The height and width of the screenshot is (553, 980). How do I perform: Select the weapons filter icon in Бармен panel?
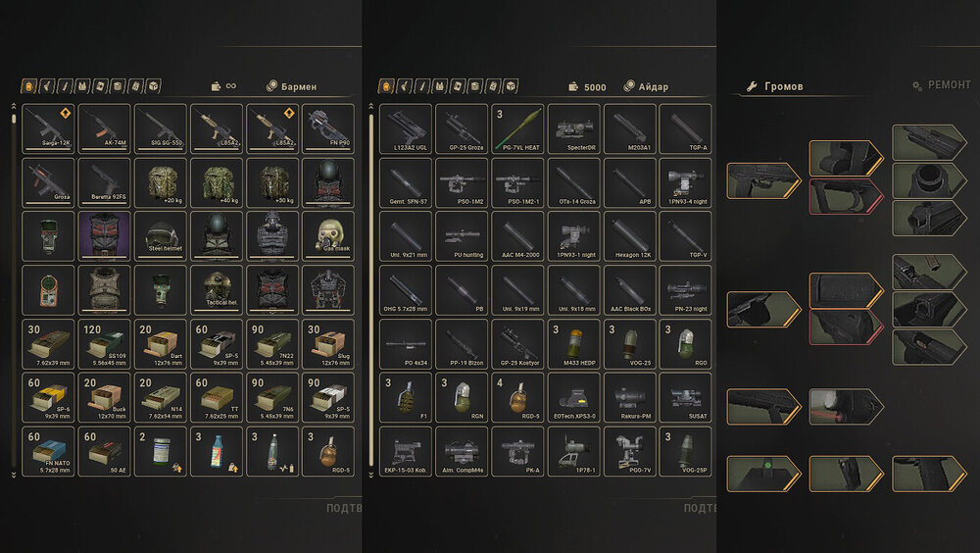pyautogui.click(x=47, y=86)
